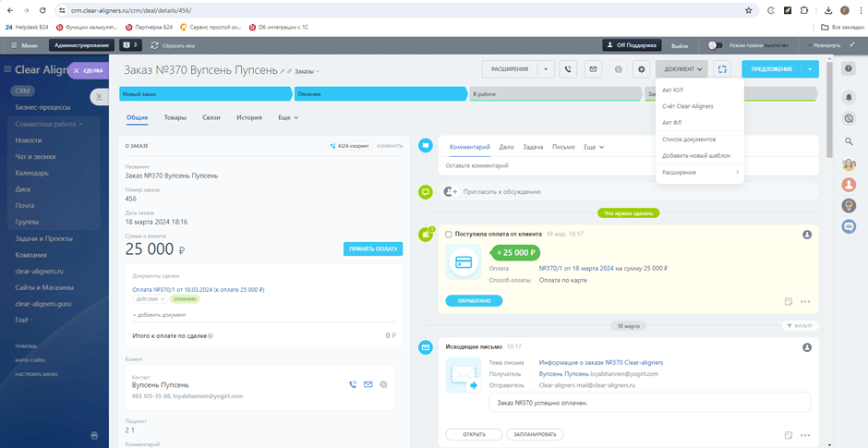
Task: Open Информация о заказе №370 email link
Action: pyautogui.click(x=601, y=363)
